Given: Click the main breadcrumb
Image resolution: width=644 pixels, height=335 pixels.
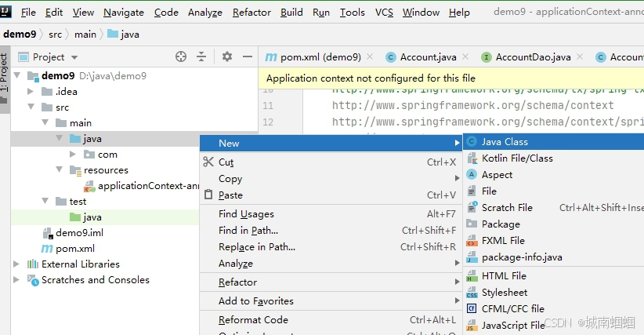Looking at the screenshot, I should [x=85, y=35].
